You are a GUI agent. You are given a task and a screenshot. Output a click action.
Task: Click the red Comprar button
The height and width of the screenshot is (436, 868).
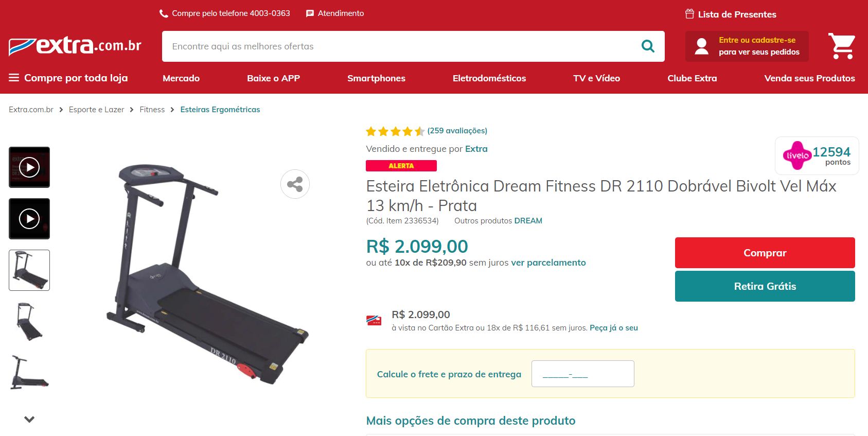pos(765,253)
